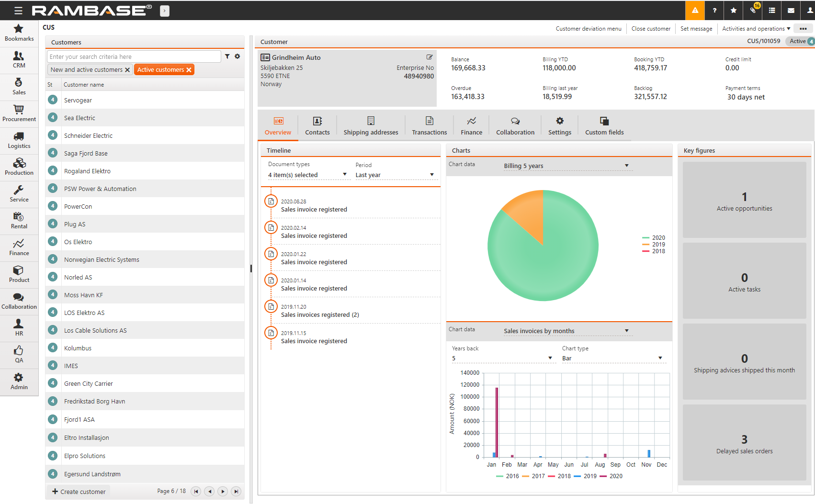Change the Chart type from Bar
This screenshot has height=504, width=815.
tap(660, 358)
